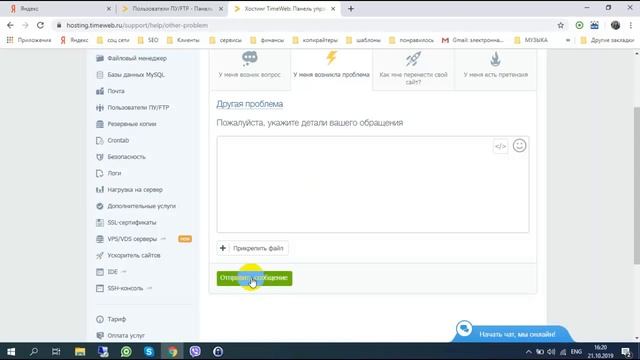Open Users ПУ/FTP sidebar icon
Screen dimensions: 640x360
100,107
